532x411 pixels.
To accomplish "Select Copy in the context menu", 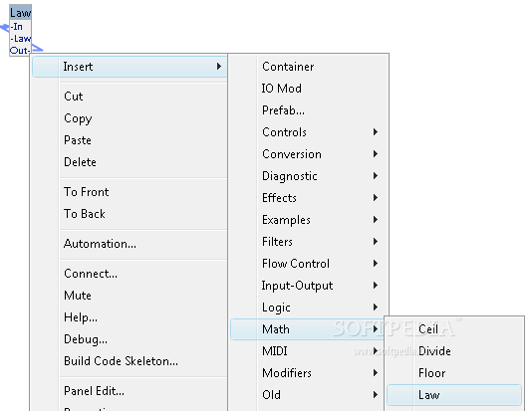I will (130, 118).
